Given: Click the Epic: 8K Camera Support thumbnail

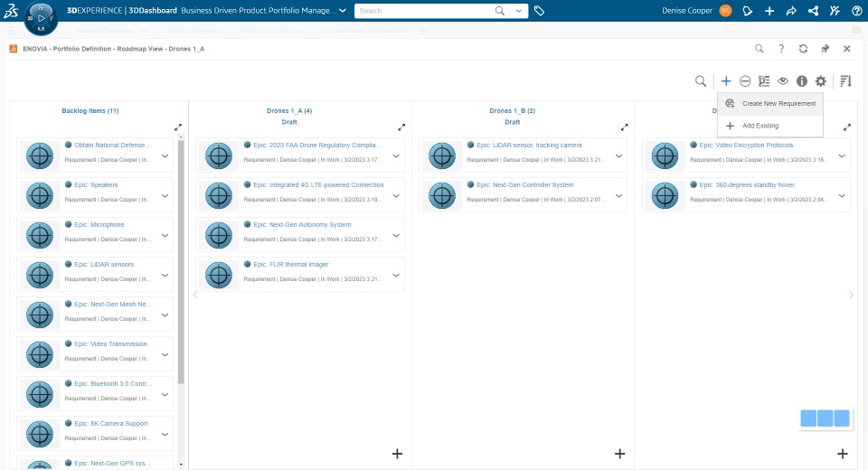Looking at the screenshot, I should pyautogui.click(x=40, y=434).
